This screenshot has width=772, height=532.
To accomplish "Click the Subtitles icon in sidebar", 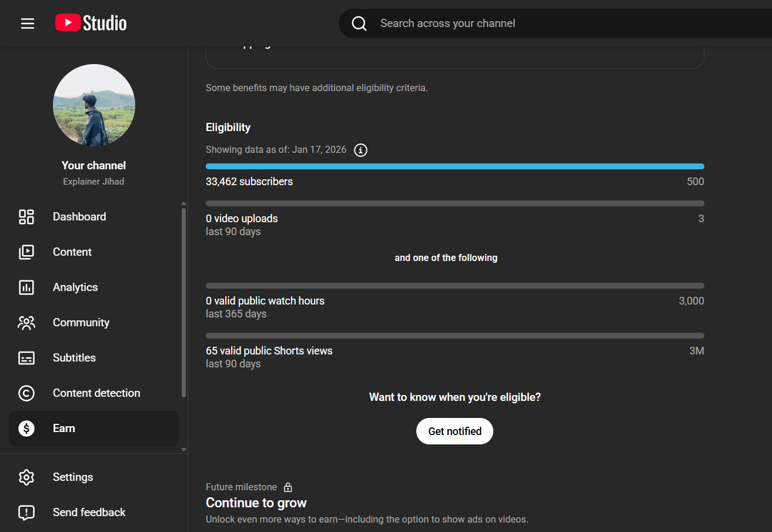I will pos(26,358).
